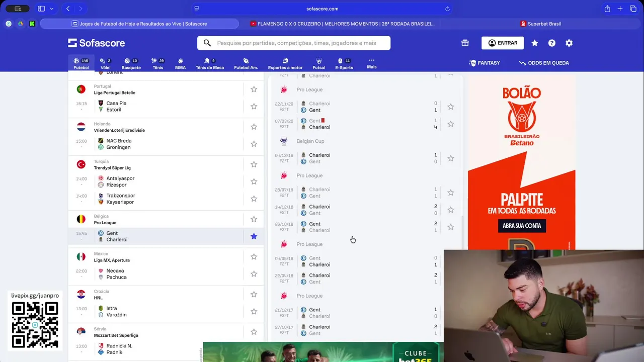Go forward with browser forward arrow
This screenshot has height=362, width=644.
coord(80,9)
